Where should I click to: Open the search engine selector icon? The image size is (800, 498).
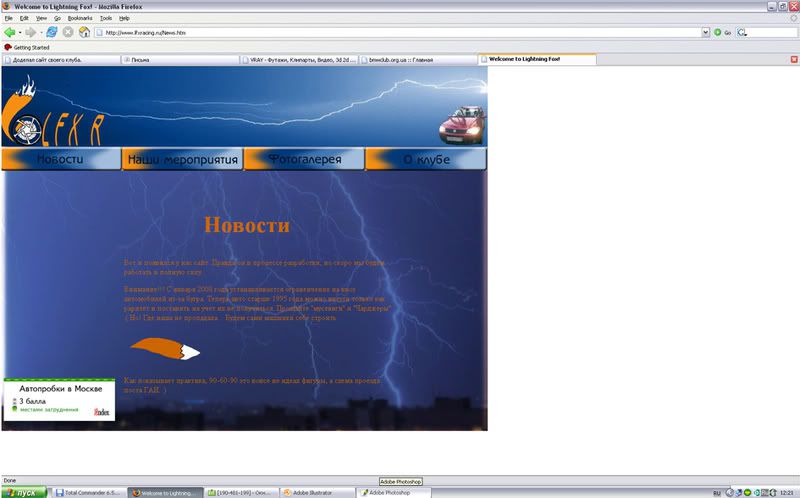[x=742, y=32]
